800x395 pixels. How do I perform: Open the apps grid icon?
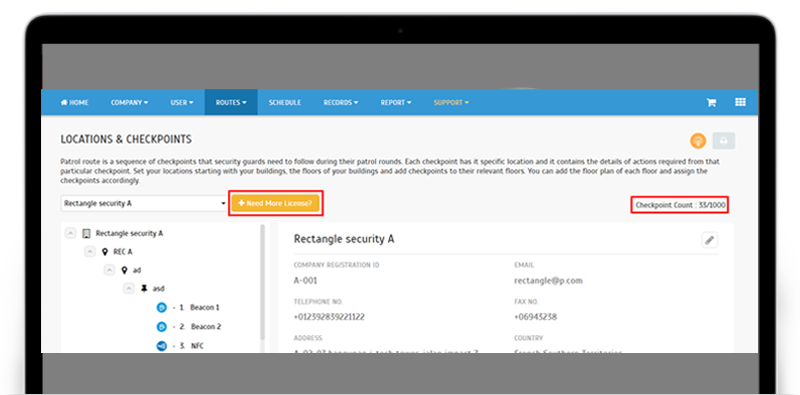pos(740,102)
